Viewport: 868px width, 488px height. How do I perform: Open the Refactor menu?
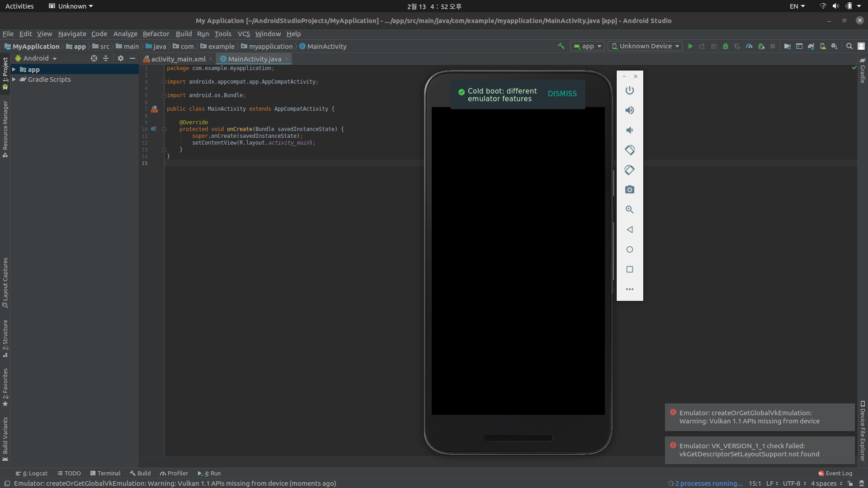coord(156,34)
